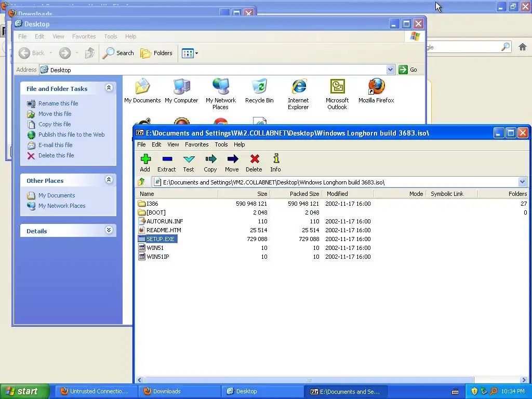Select the I386 folder
The image size is (532, 399).
point(148,204)
